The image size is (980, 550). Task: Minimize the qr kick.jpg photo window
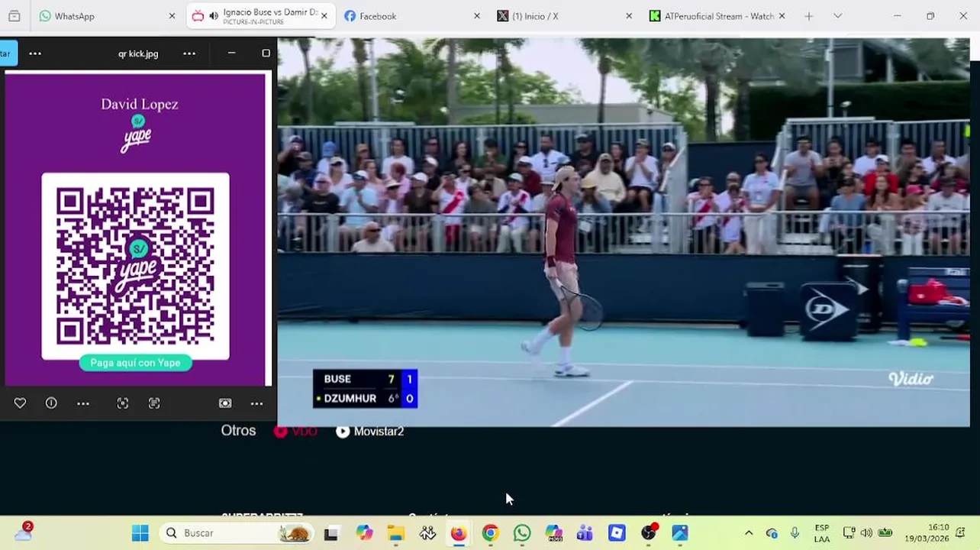231,53
